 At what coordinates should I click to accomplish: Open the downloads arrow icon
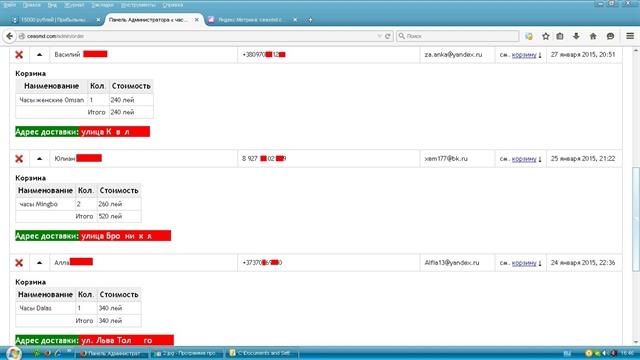pos(576,36)
